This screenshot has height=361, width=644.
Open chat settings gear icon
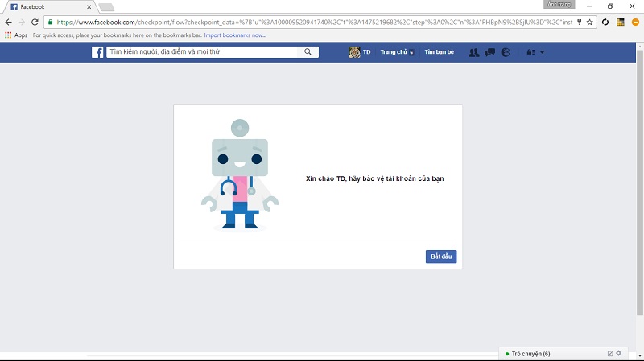click(618, 353)
